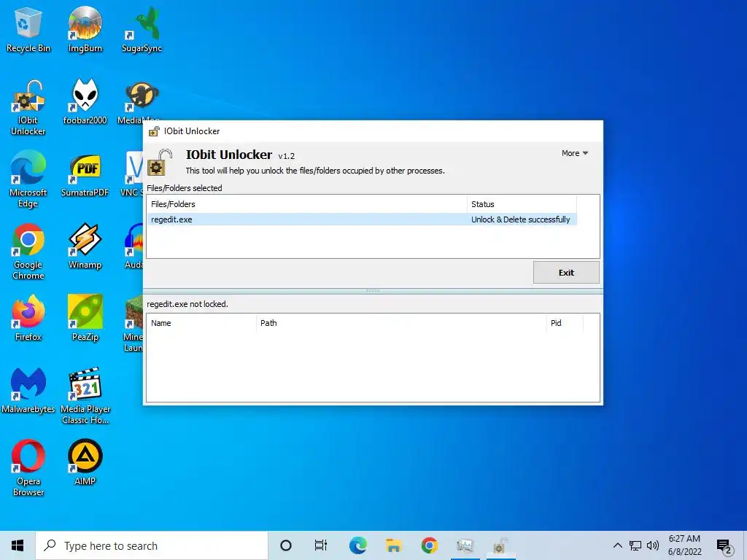Select the SugarSync desktop shortcut

[142, 29]
